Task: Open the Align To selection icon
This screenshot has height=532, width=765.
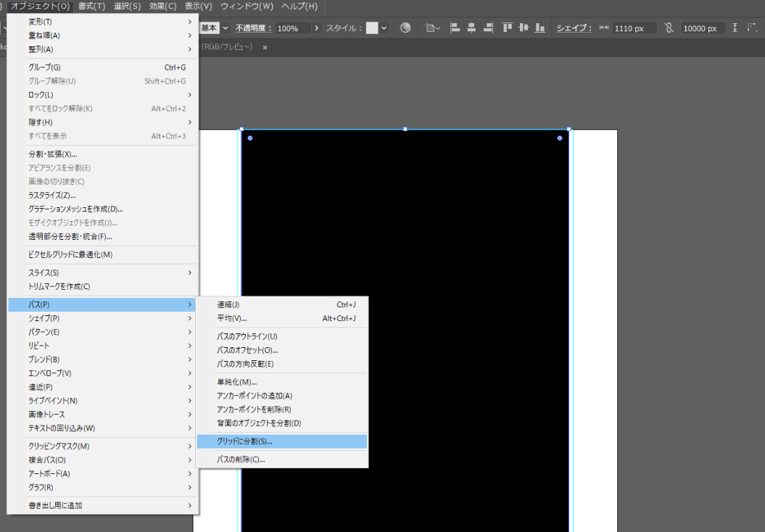Action: pos(432,28)
